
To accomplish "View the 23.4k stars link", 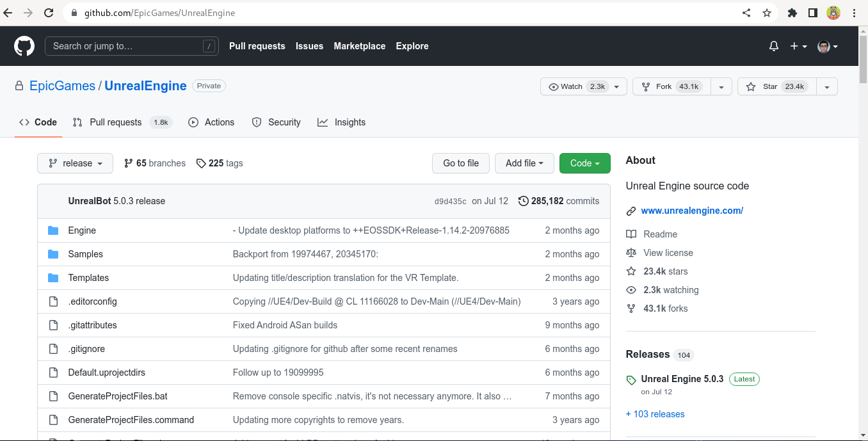I will pos(657,271).
